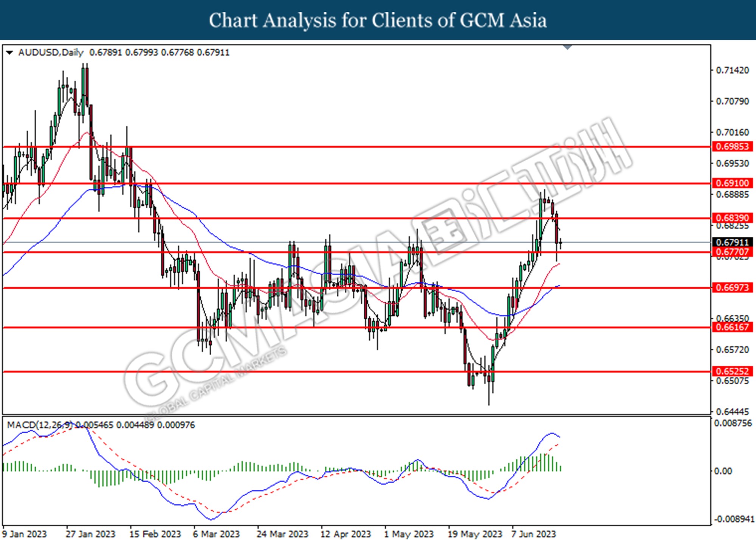The image size is (756, 540).
Task: Select the 0.69853 red price label
Action: click(x=732, y=147)
